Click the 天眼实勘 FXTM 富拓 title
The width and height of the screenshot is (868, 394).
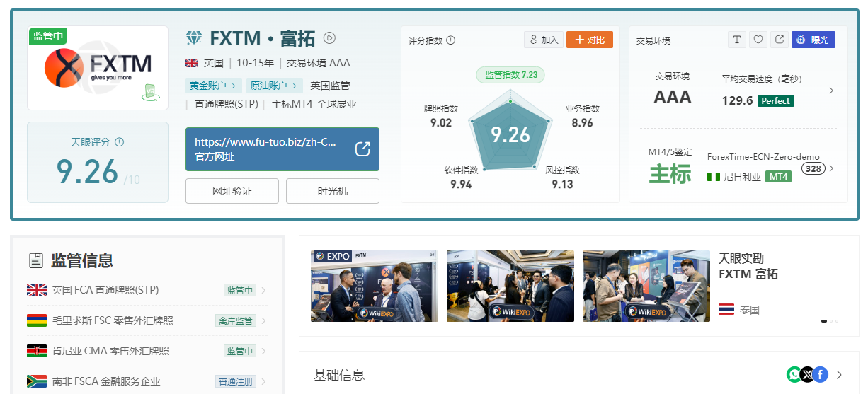point(748,266)
